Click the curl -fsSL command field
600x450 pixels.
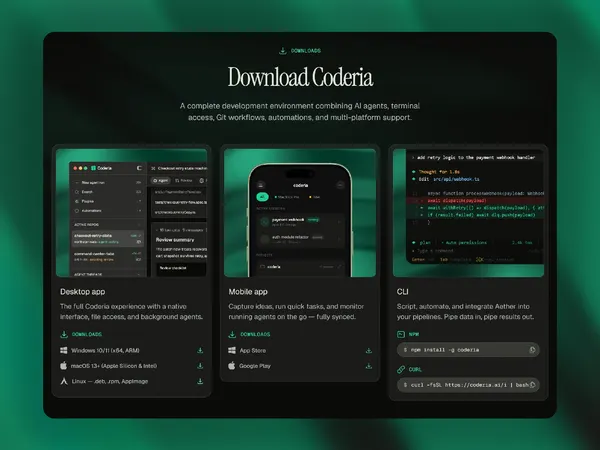468,385
